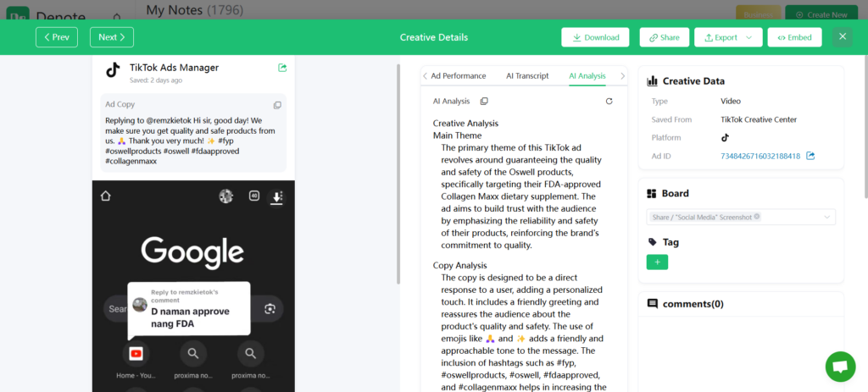
Task: Copy the AI Analysis text
Action: 484,101
